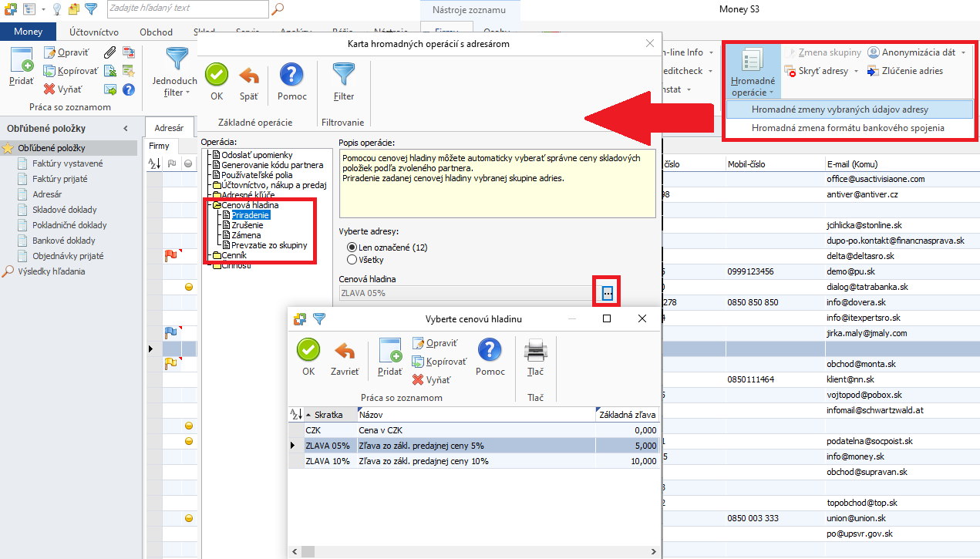Click the ellipsis button next to Cenová hladina
The height and width of the screenshot is (559, 980).
[x=608, y=293]
